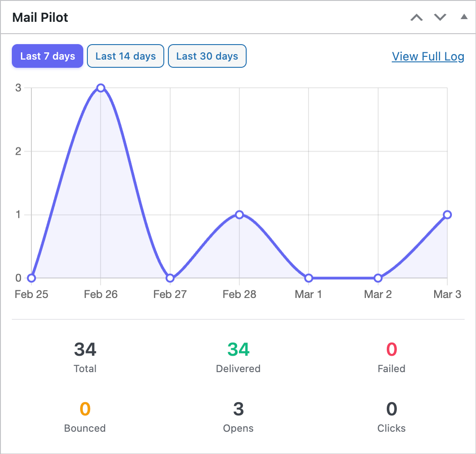
Task: Open the View Full Log page
Action: [428, 56]
